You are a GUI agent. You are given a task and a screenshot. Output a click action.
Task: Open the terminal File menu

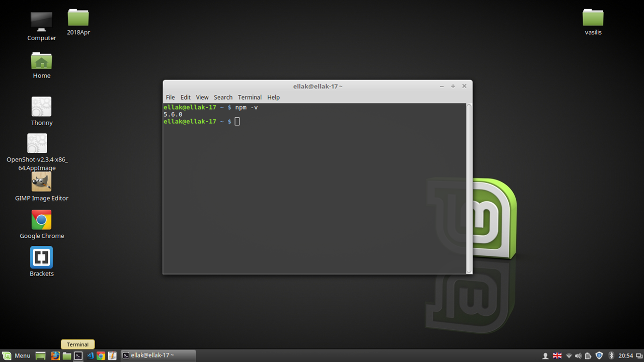pyautogui.click(x=170, y=97)
